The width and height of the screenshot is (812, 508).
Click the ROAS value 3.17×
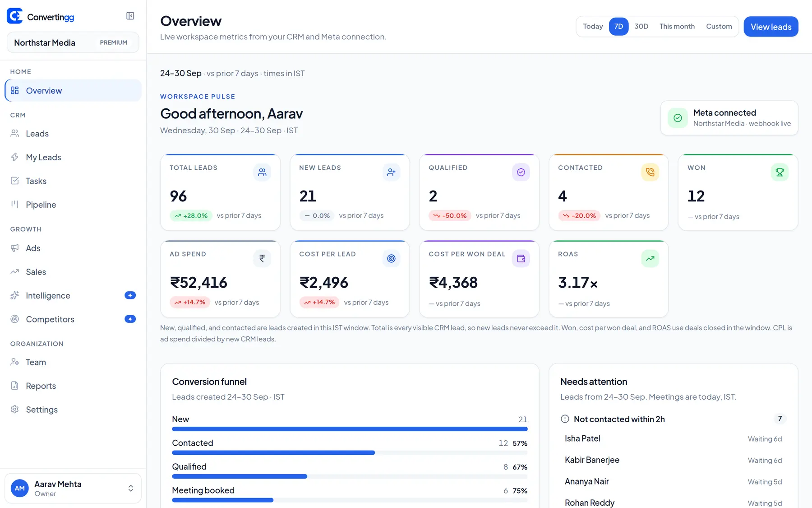pyautogui.click(x=578, y=282)
